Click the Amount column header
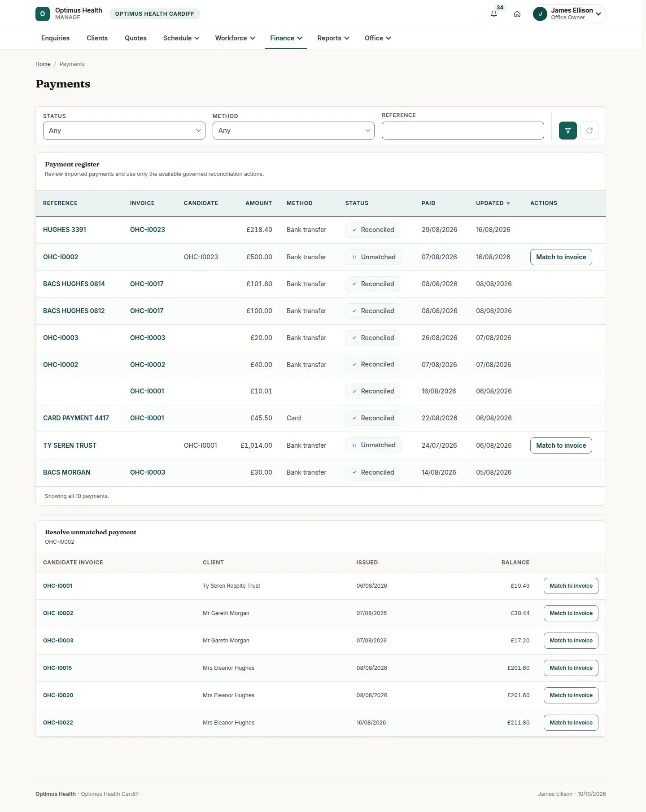This screenshot has width=646, height=812. 259,203
